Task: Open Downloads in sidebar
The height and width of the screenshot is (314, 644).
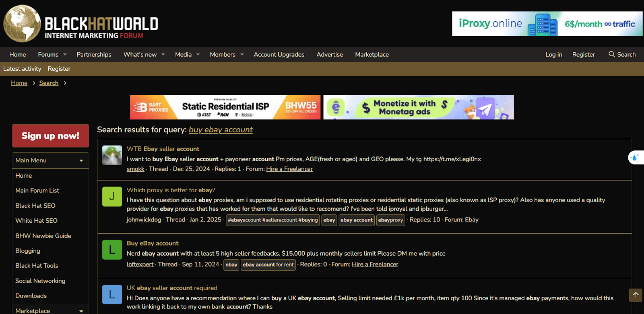Action: pos(31,296)
